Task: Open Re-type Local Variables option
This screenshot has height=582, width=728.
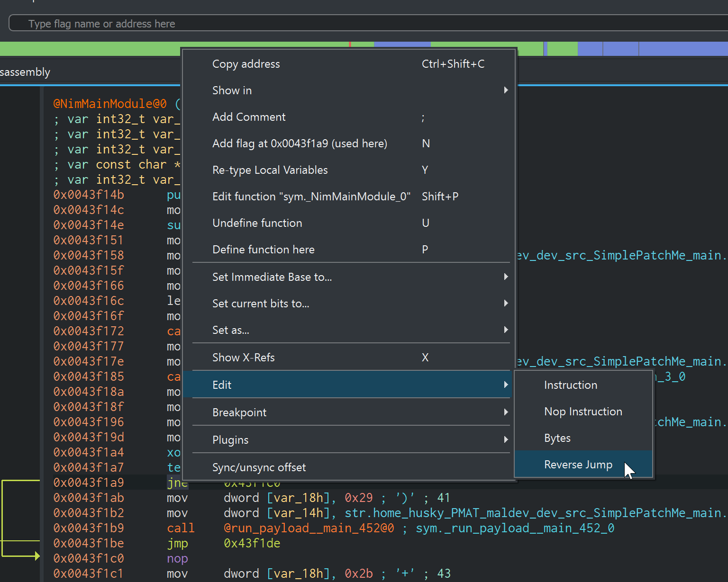Action: click(270, 170)
